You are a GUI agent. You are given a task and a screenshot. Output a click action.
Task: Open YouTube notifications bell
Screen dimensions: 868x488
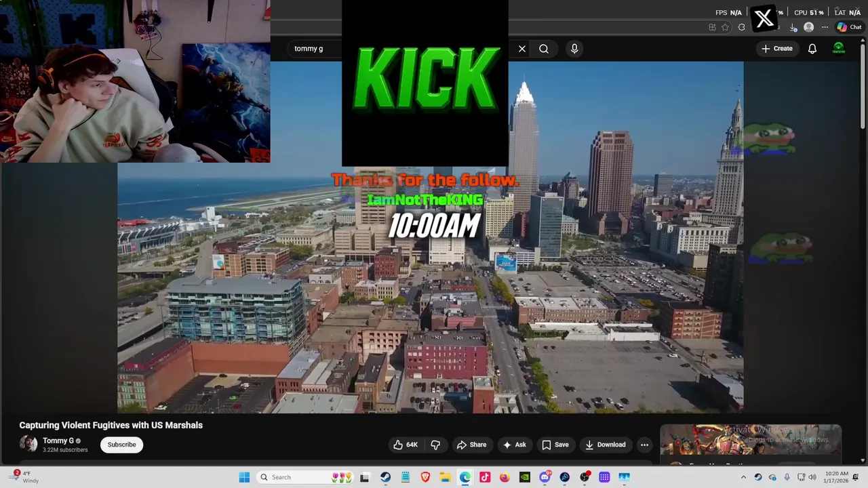(x=812, y=49)
